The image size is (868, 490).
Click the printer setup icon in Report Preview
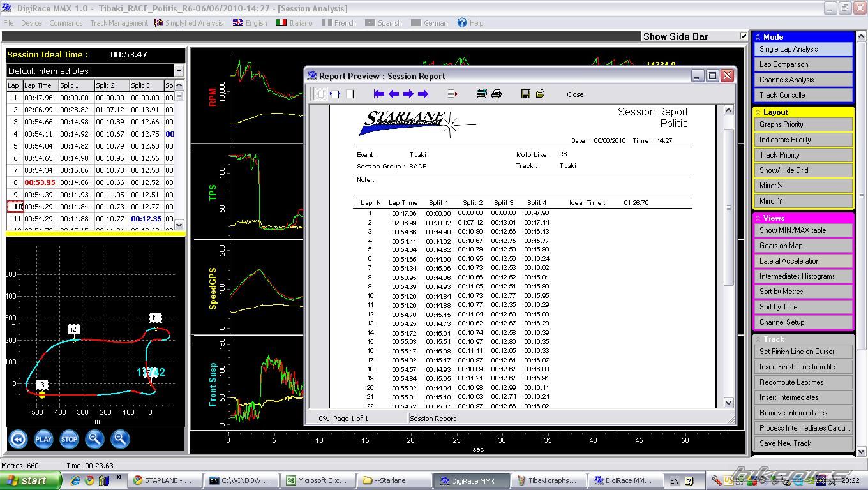482,94
